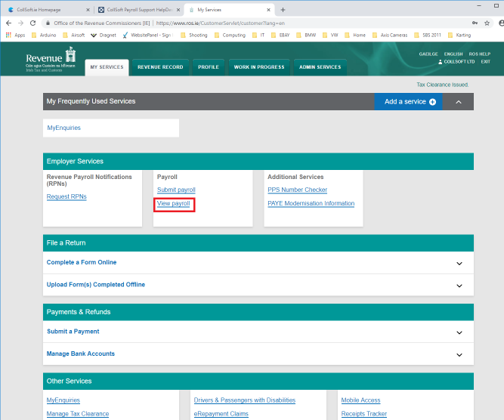Open the Work In Progress tab
The width and height of the screenshot is (504, 420).
(x=259, y=67)
